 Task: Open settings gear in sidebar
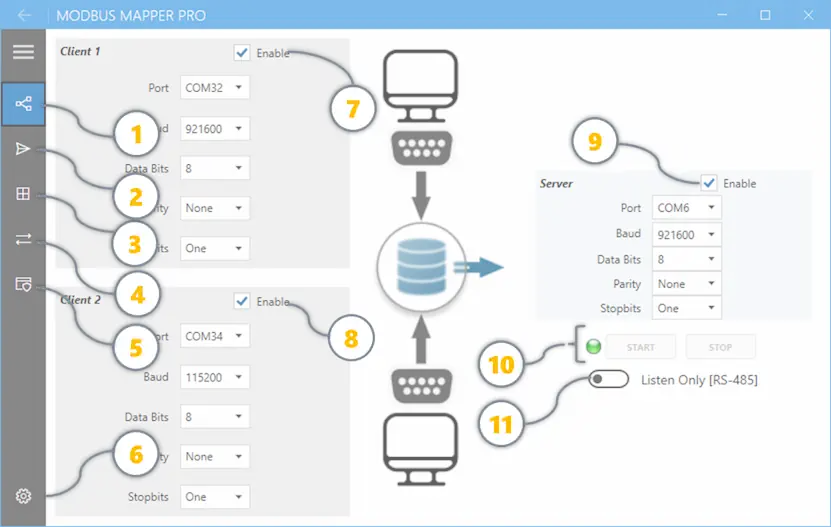coord(23,496)
